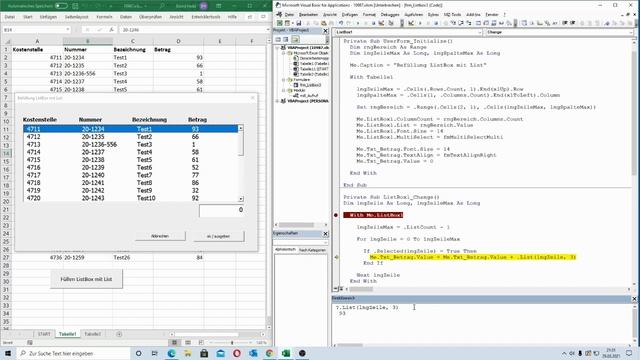Click the Betrag total text field in userform
Image resolution: width=640 pixels, height=360 pixels.
[222, 210]
